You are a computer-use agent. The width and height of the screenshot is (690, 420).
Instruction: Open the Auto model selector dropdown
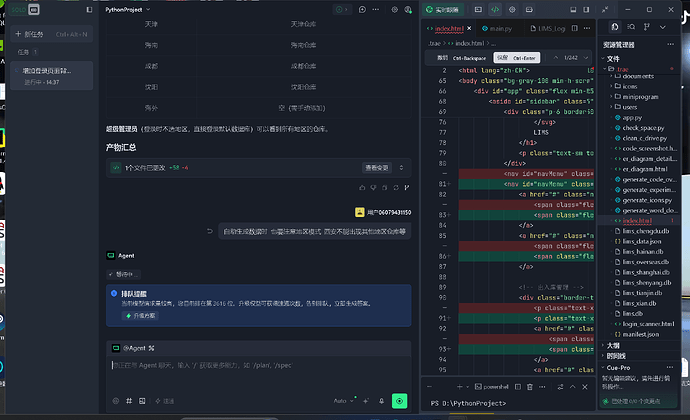tap(343, 401)
